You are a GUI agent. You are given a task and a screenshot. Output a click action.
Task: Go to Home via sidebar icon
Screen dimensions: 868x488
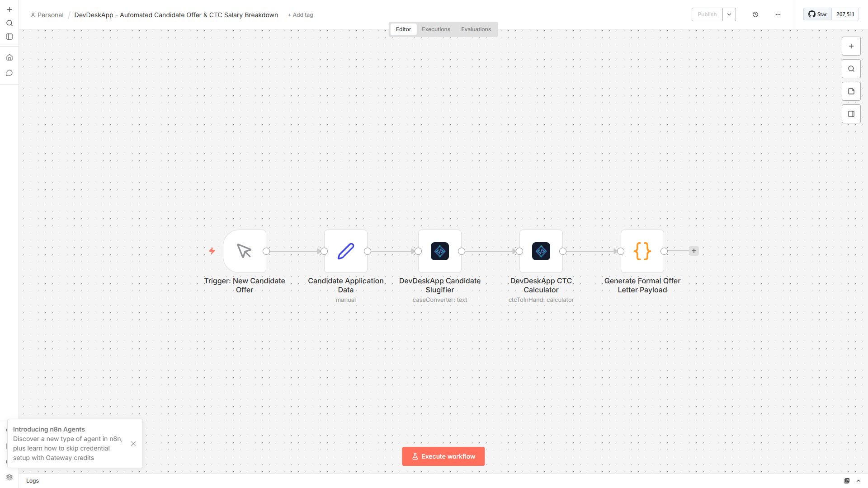9,57
